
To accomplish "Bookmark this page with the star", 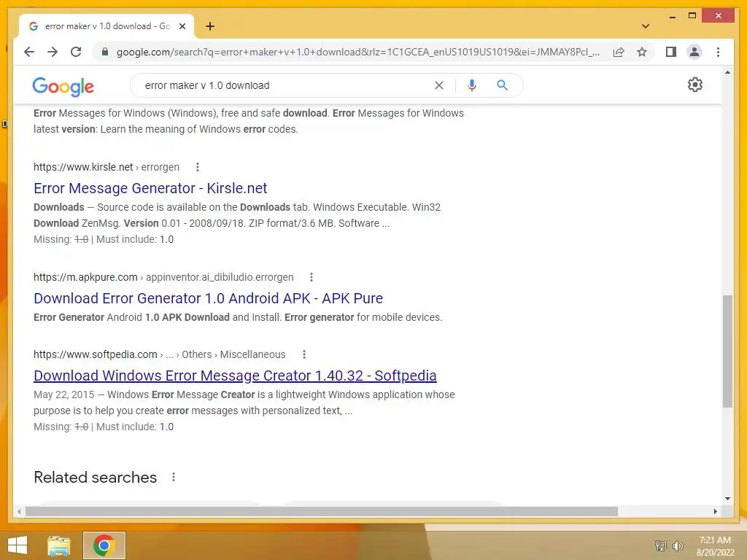I will tap(642, 52).
